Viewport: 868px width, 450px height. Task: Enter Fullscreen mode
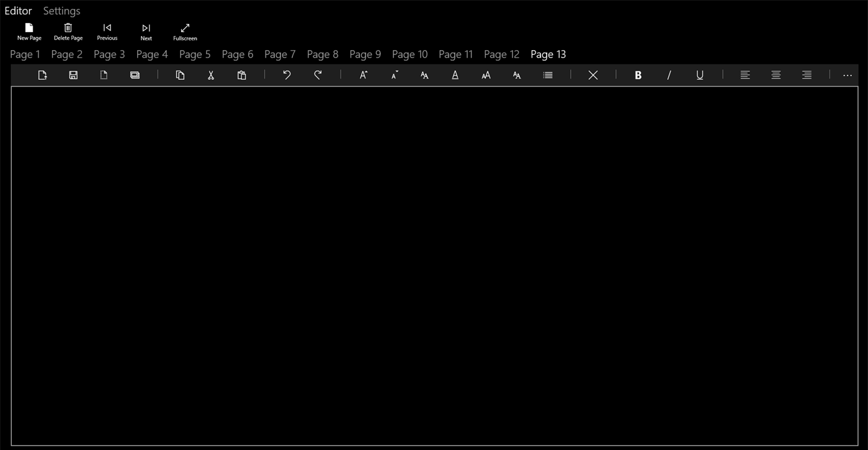[x=184, y=31]
